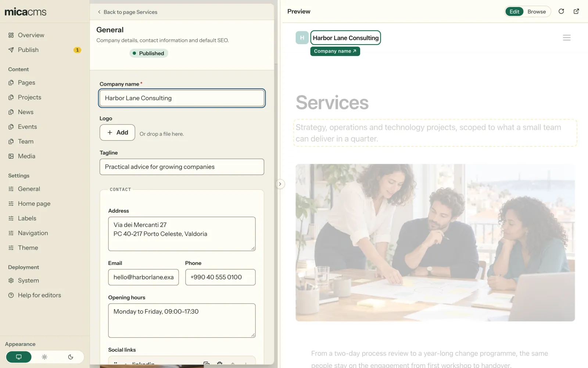588x368 pixels.
Task: Switch preview to Browse mode
Action: pyautogui.click(x=537, y=11)
